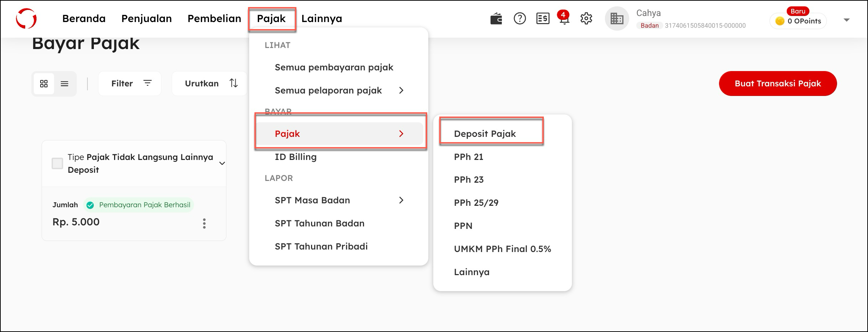Click Buat Transaksi Pajak button
Viewport: 868px width, 332px height.
pyautogui.click(x=778, y=84)
